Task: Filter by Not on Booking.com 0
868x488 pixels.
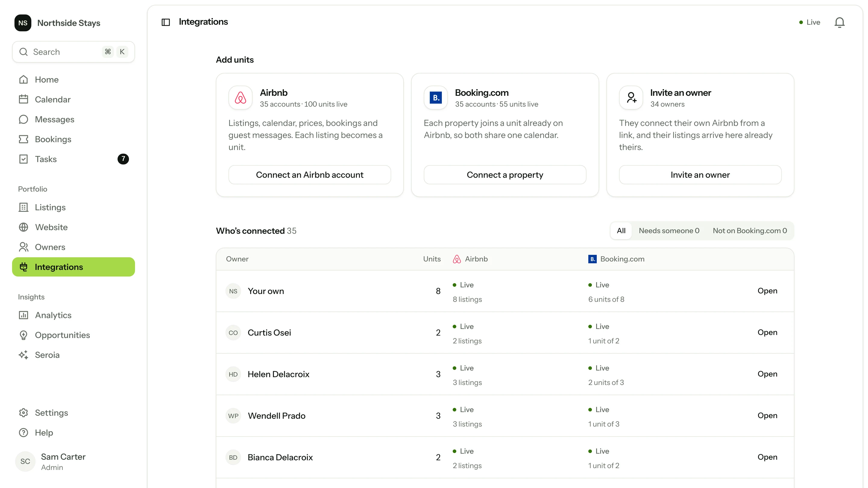Action: [x=750, y=231]
